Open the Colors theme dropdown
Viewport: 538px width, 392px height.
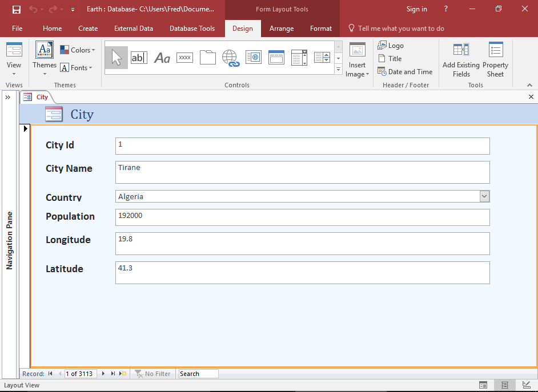tap(78, 50)
